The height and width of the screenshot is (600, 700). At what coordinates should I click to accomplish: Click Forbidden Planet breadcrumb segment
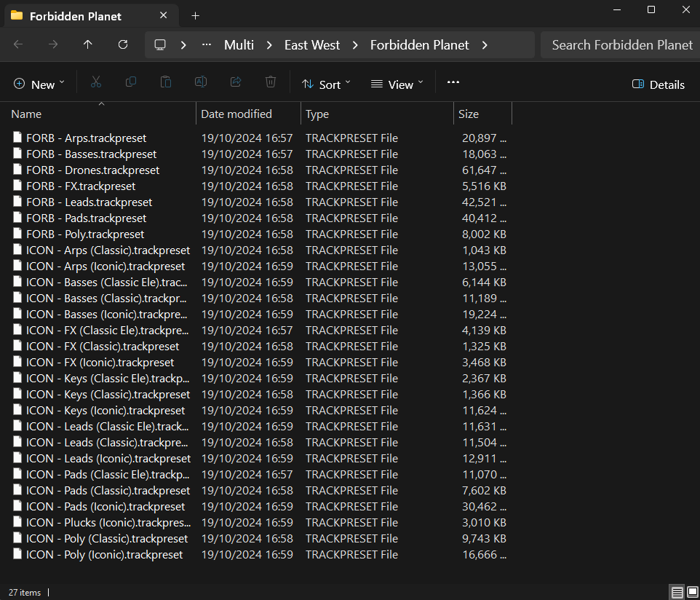[x=420, y=45]
